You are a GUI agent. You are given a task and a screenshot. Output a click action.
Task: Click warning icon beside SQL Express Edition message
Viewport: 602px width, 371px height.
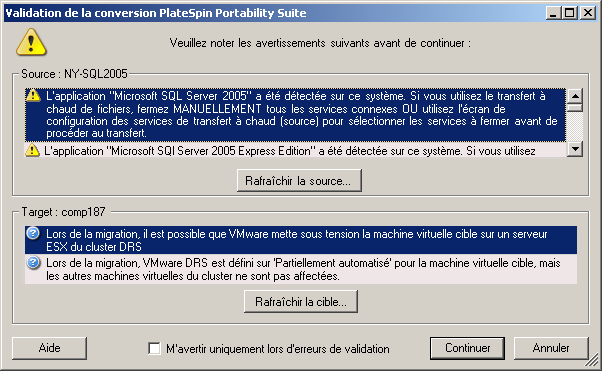pos(32,150)
